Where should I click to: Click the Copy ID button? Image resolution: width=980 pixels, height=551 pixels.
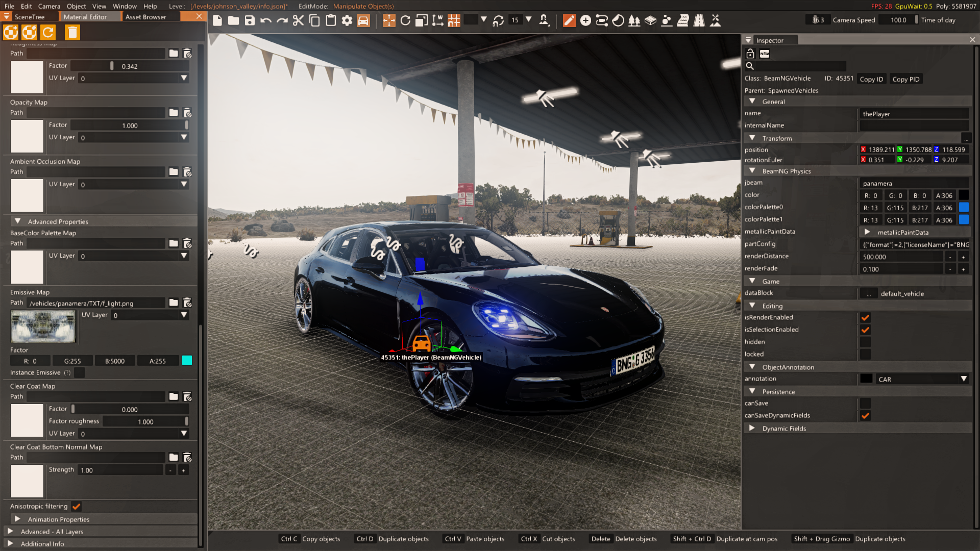click(x=871, y=79)
